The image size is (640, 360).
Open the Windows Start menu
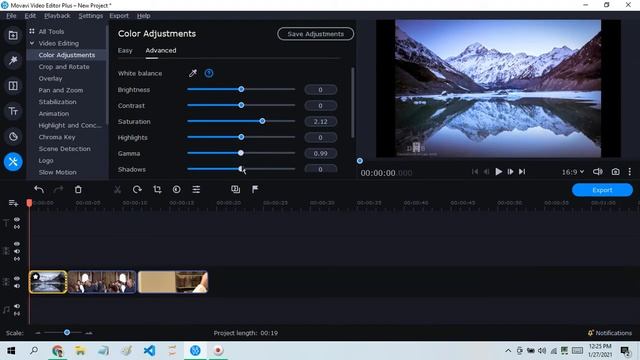[x=11, y=351]
